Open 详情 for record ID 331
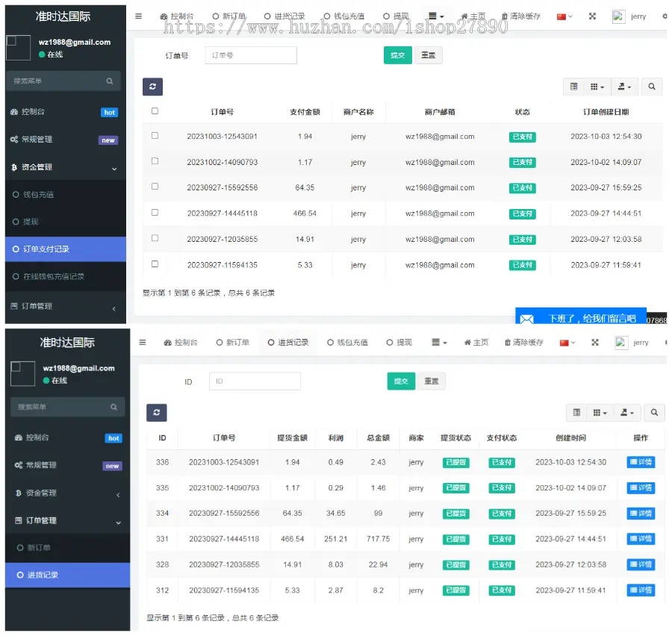672x636 pixels. pyautogui.click(x=640, y=539)
